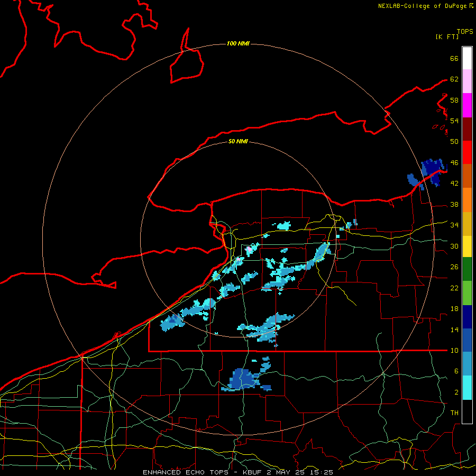Click the magenta 58 K FT swatch
Screen dimensions: 476x476
[x=467, y=105]
